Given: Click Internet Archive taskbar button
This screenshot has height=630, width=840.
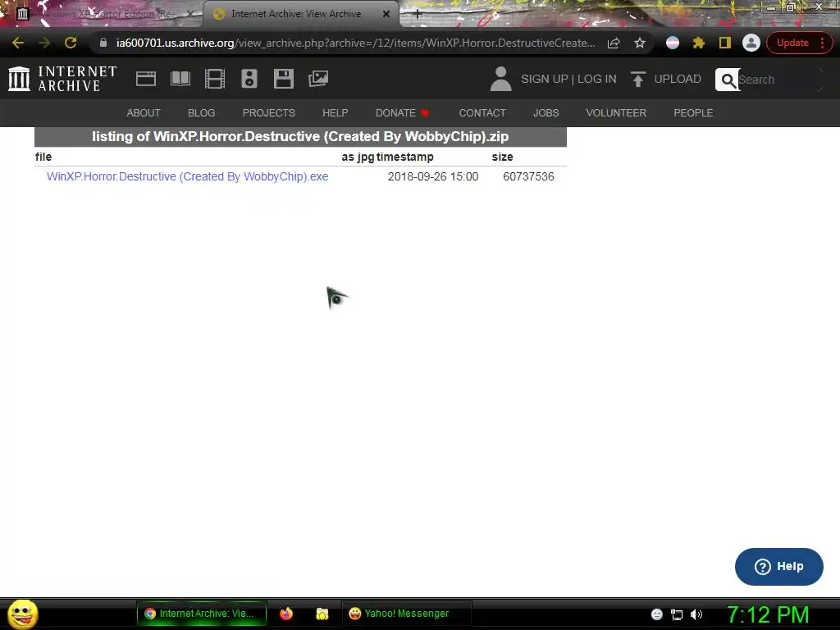Looking at the screenshot, I should click(x=202, y=614).
